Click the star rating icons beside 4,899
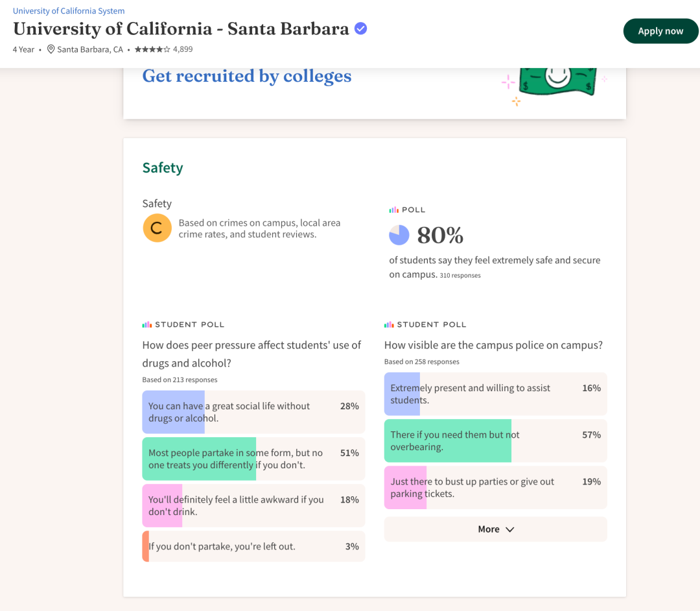 [152, 49]
